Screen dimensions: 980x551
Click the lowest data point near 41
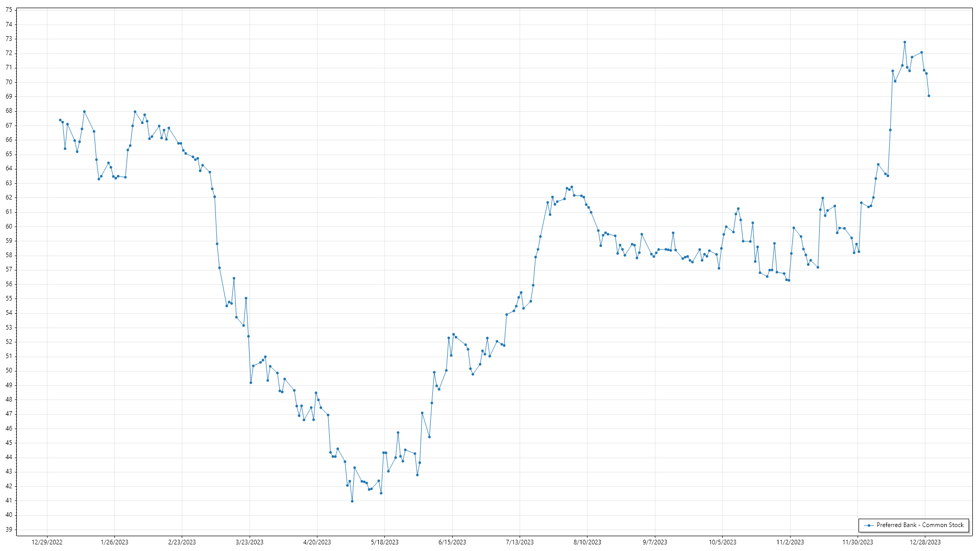352,502
